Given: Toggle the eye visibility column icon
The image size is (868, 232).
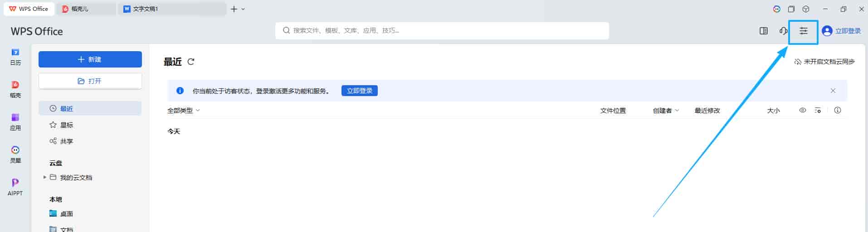Looking at the screenshot, I should click(x=803, y=110).
